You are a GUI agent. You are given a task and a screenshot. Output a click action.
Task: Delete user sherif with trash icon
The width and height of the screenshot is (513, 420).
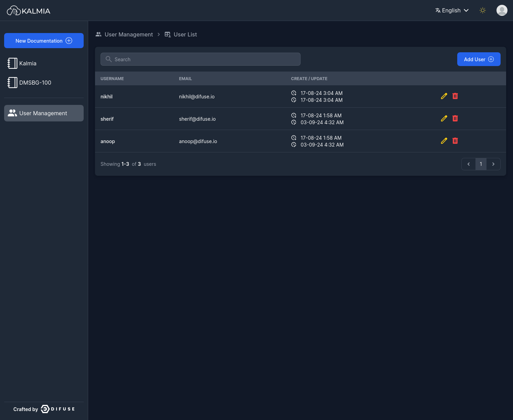tap(455, 118)
